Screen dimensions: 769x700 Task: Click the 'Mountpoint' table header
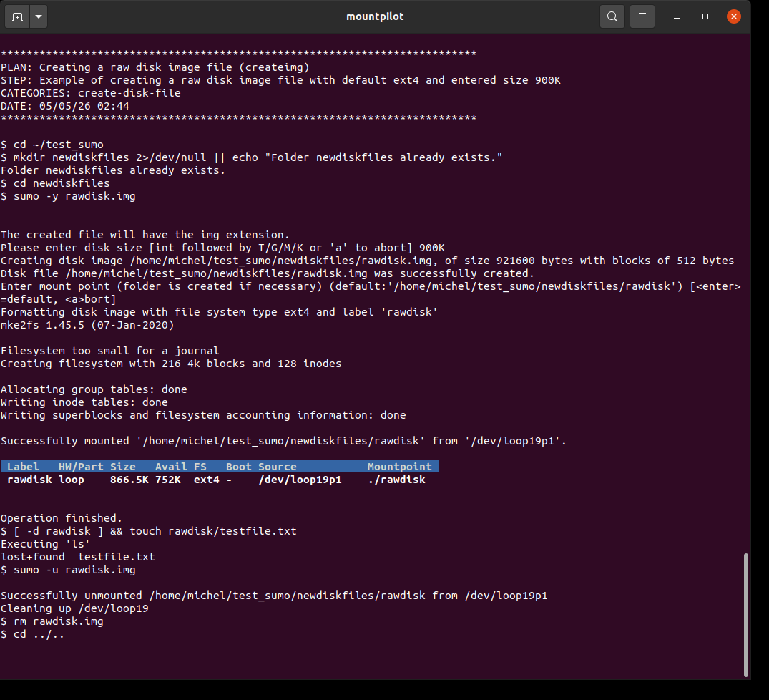pos(400,467)
